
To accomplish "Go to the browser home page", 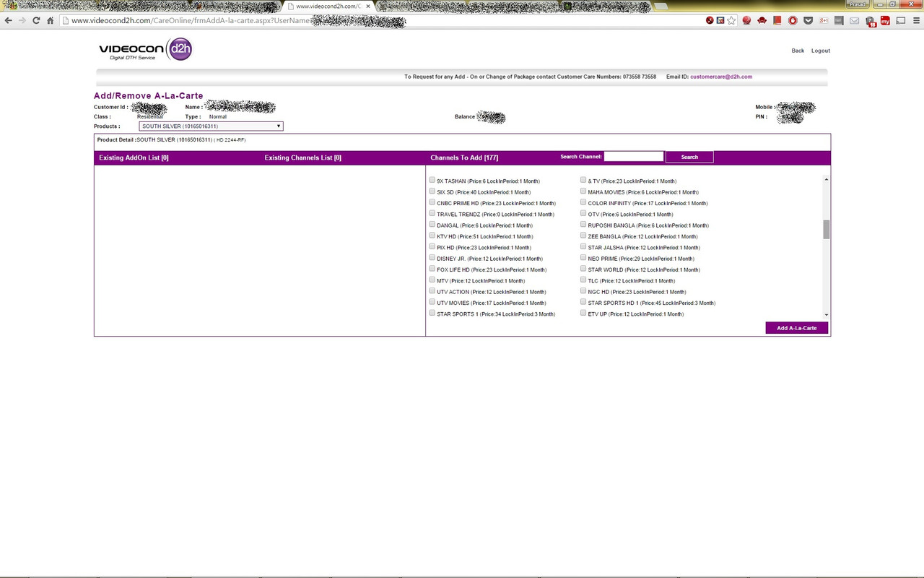I will click(50, 20).
